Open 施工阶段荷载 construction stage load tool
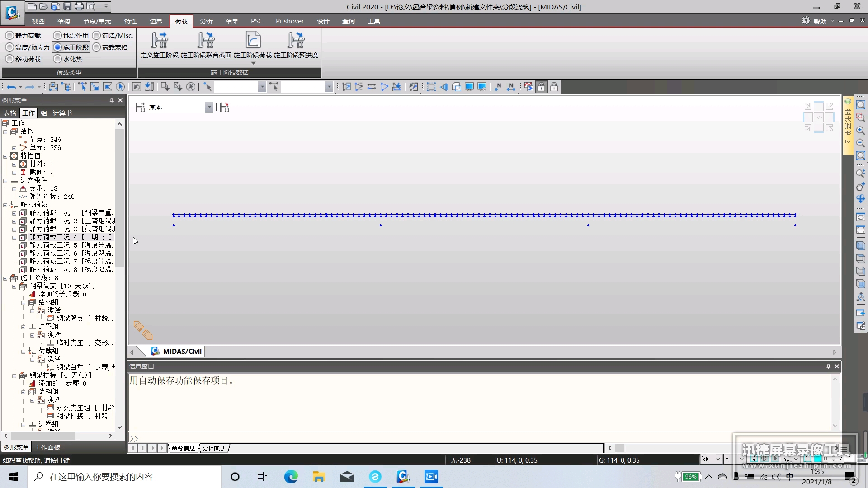 point(253,45)
